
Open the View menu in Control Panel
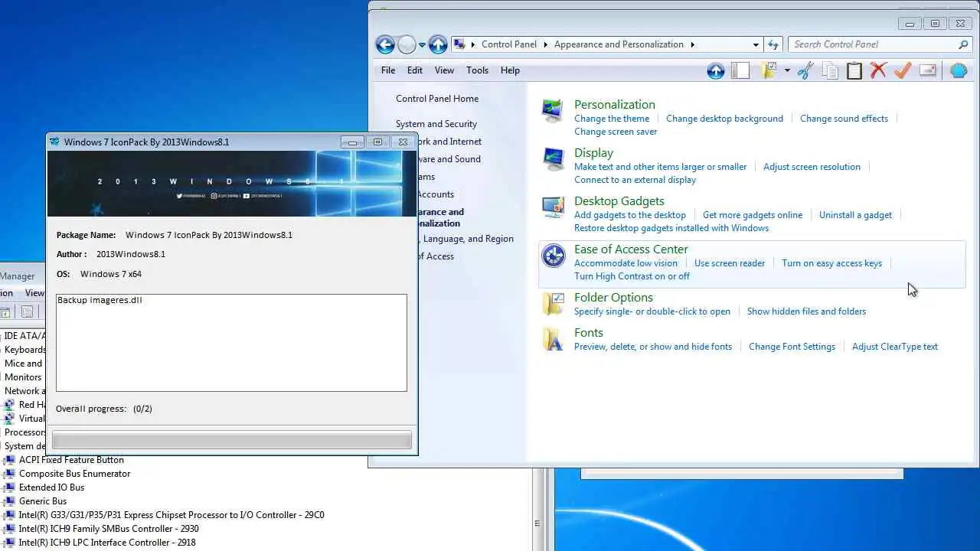(444, 70)
